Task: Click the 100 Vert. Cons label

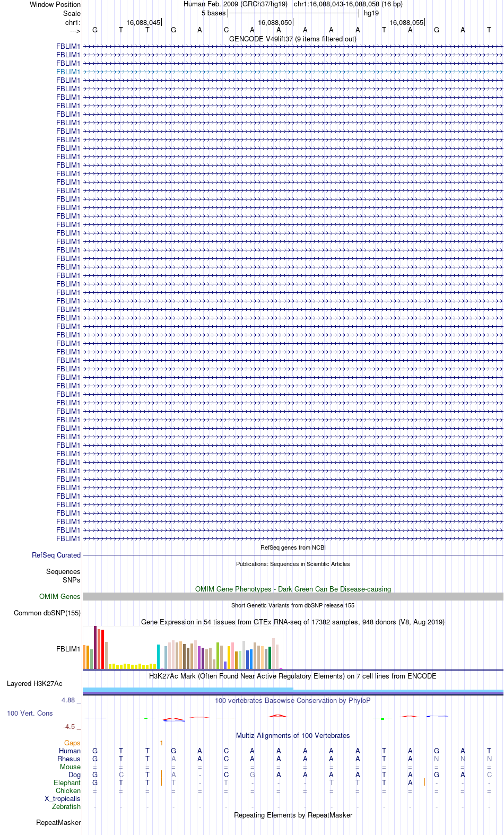Action: coord(30,713)
